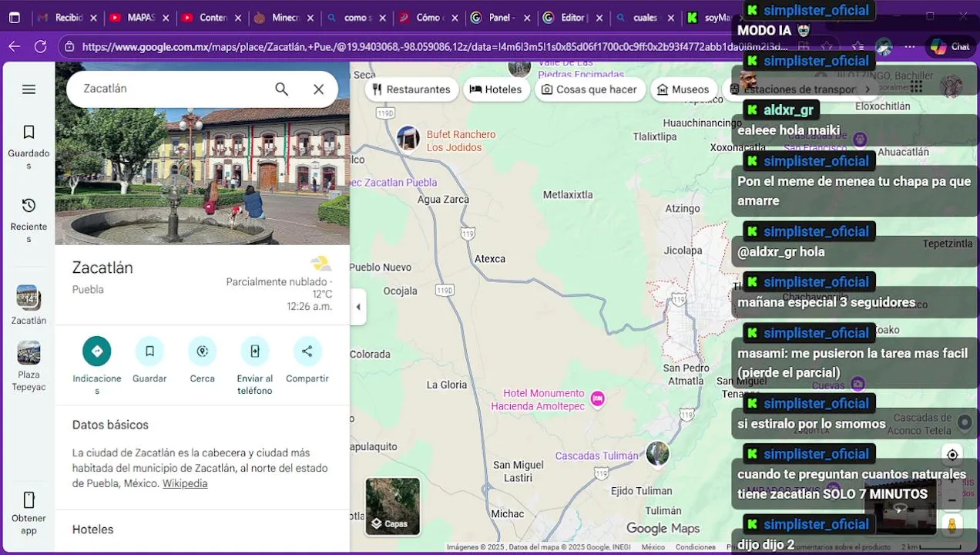The width and height of the screenshot is (980, 555).
Task: Show more filter chips with arrow
Action: 867,89
